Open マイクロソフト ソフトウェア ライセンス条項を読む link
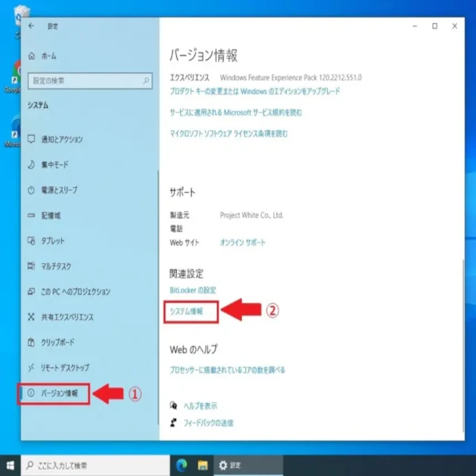 pyautogui.click(x=228, y=133)
